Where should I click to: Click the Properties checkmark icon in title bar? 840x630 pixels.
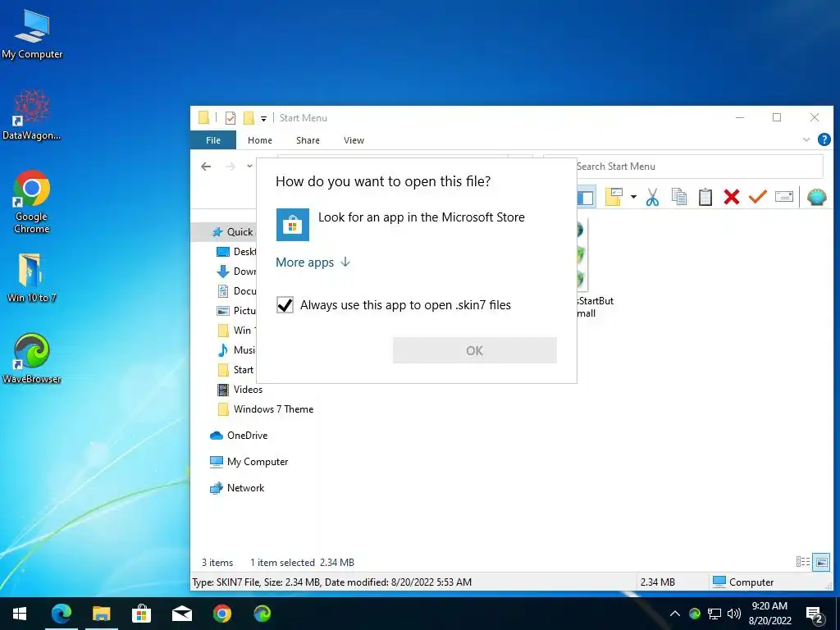231,118
